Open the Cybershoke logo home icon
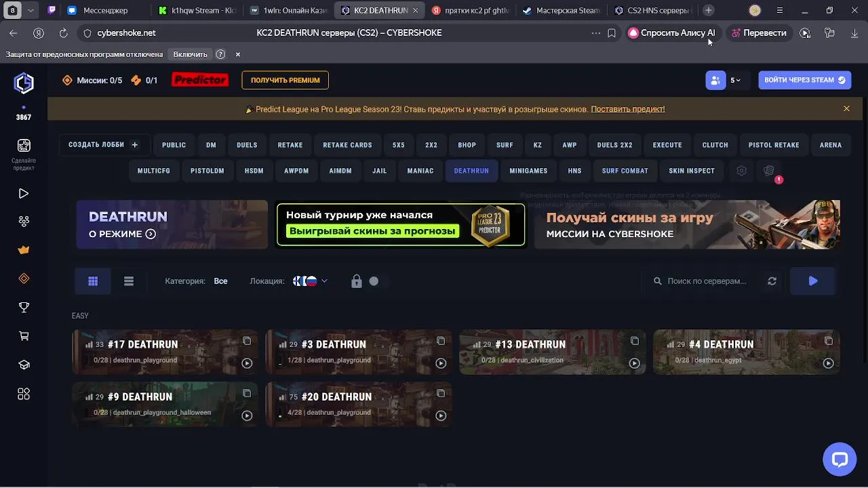 (x=24, y=83)
